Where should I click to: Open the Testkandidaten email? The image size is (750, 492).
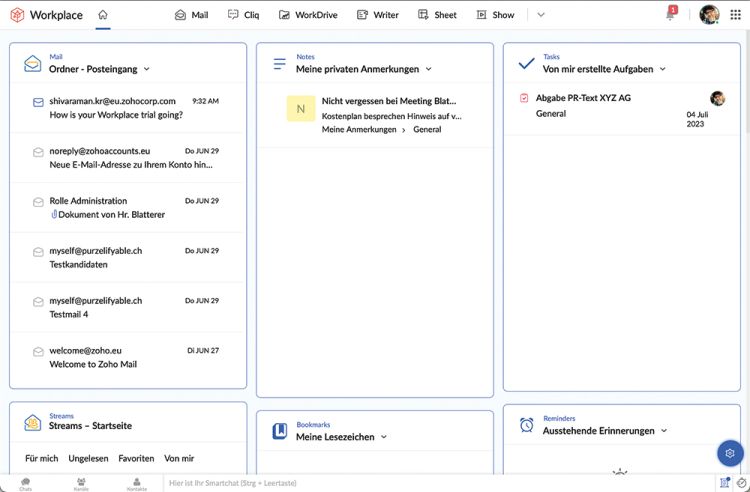point(128,257)
